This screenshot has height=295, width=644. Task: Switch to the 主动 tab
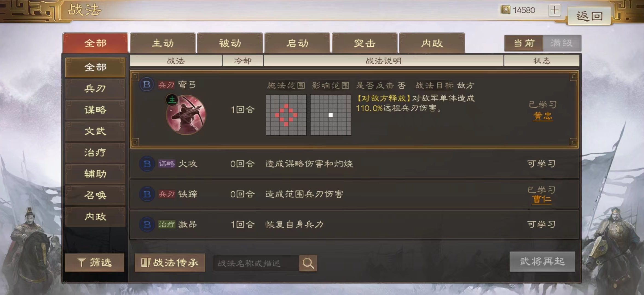point(163,43)
